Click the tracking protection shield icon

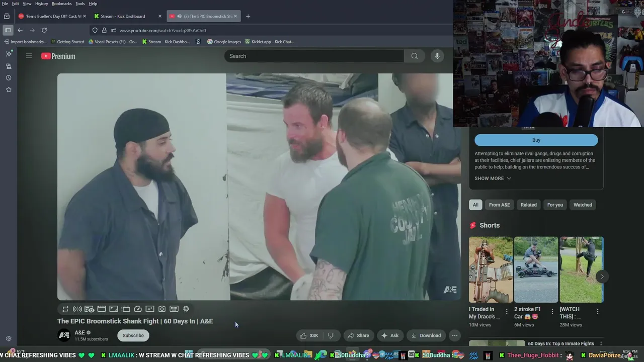pos(95,30)
